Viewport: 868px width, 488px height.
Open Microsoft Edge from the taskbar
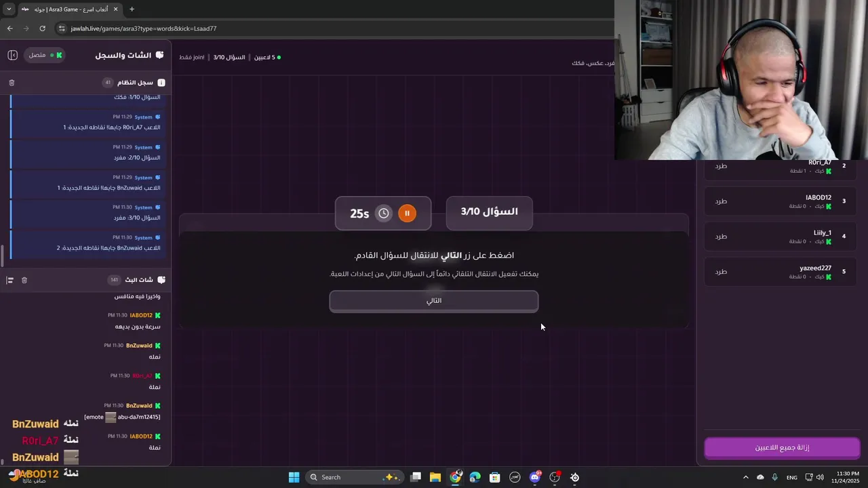tap(475, 477)
